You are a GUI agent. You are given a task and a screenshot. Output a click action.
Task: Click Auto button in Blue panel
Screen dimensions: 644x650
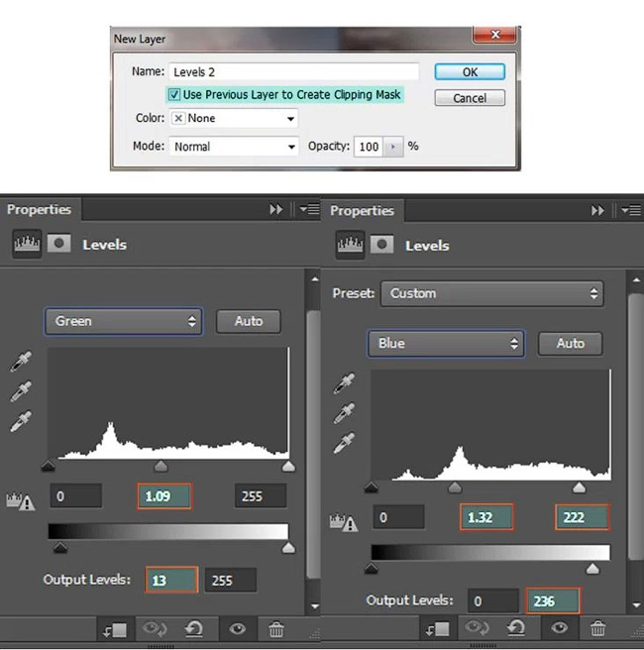[571, 343]
